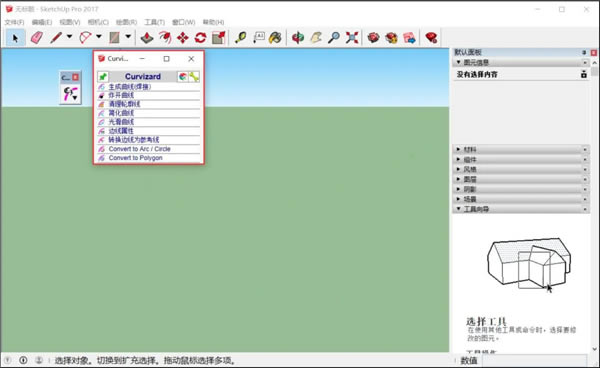Open the 相机(C) camera menu

(98, 22)
